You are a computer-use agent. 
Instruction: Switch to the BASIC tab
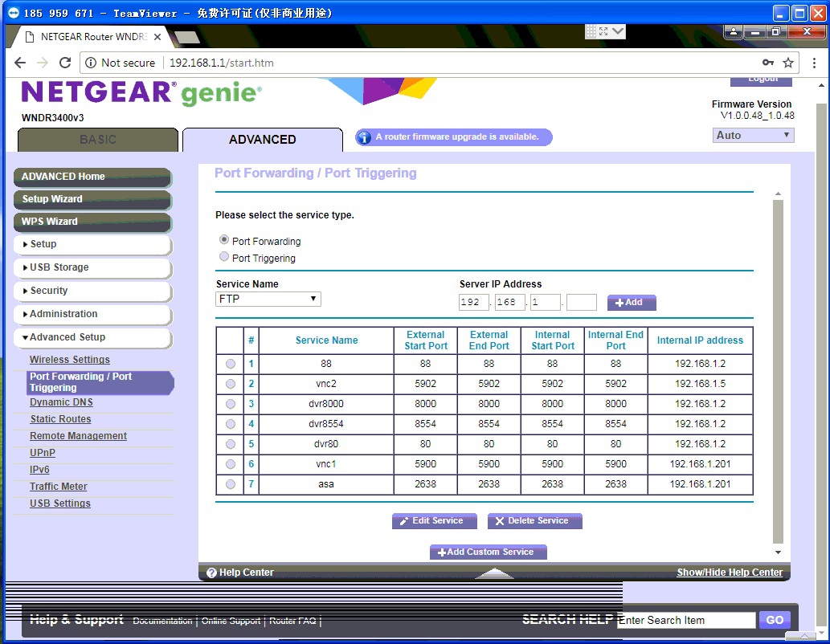(98, 140)
